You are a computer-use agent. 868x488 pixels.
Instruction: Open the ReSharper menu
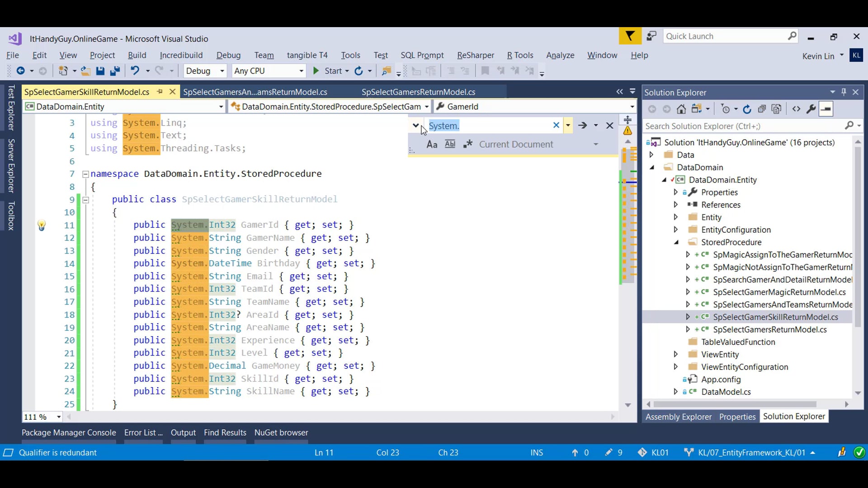[x=475, y=55]
